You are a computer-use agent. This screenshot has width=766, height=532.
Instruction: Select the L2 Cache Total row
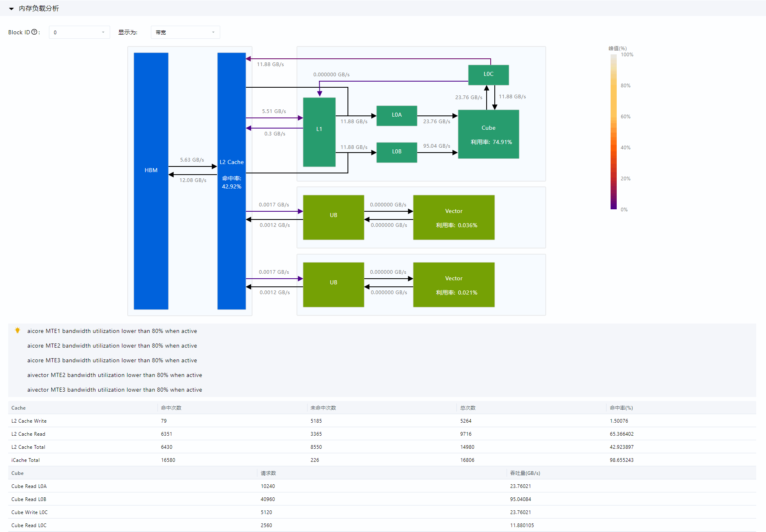tap(382, 447)
